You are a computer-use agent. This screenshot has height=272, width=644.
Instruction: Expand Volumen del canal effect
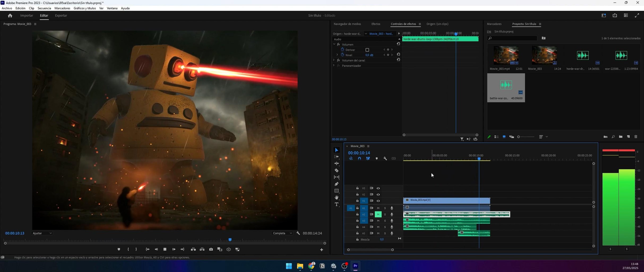pos(334,60)
